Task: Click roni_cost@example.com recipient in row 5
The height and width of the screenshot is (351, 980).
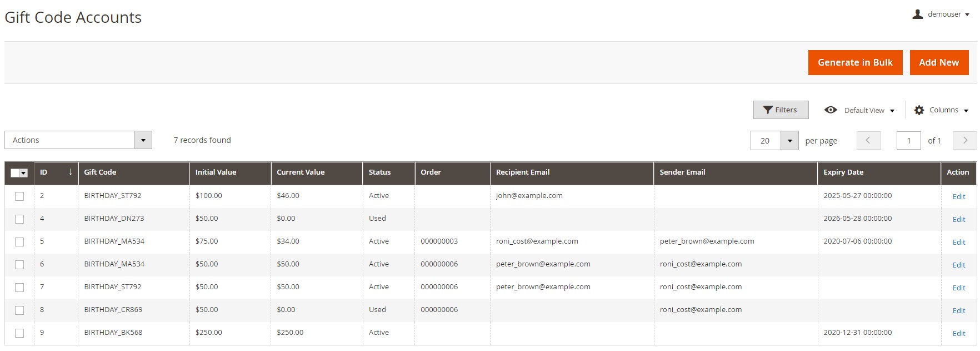Action: [537, 241]
